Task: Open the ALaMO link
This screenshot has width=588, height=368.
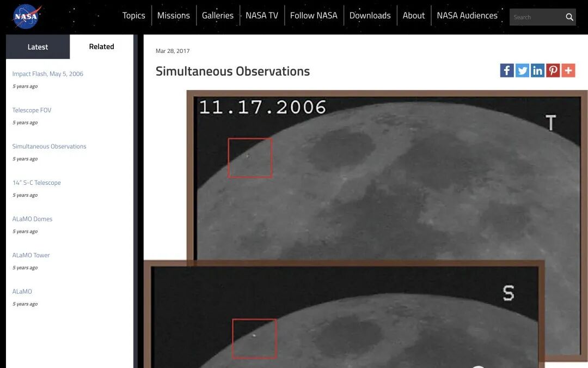Action: coord(22,291)
